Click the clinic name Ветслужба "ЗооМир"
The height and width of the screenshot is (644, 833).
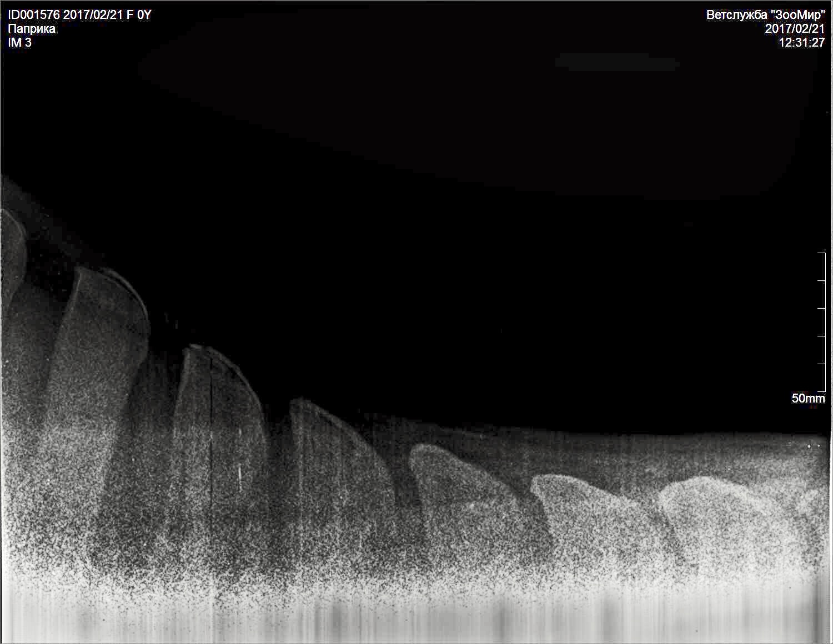pyautogui.click(x=765, y=15)
